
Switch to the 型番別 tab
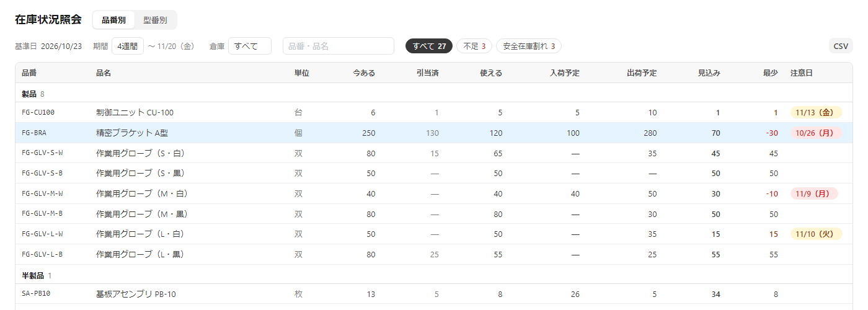(x=155, y=20)
